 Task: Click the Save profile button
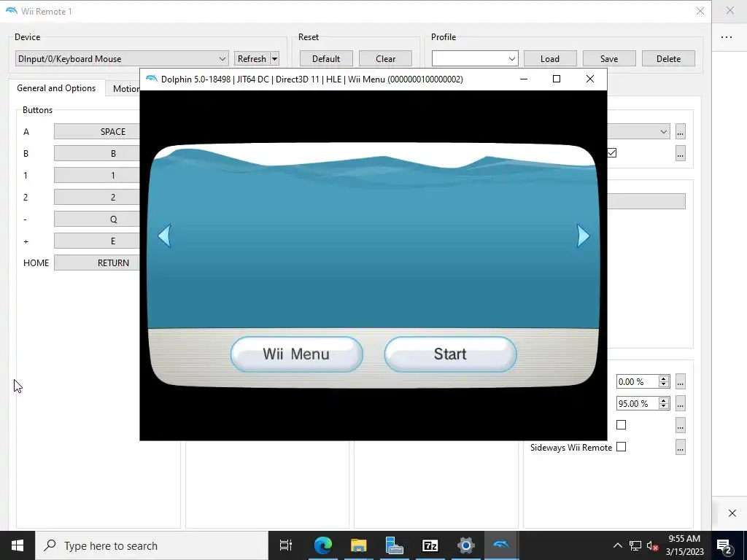tap(609, 59)
